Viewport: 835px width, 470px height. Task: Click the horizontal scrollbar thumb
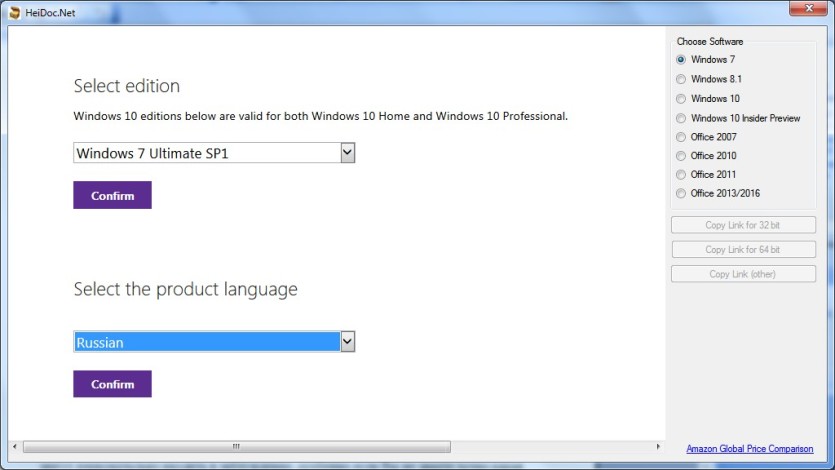click(x=236, y=447)
